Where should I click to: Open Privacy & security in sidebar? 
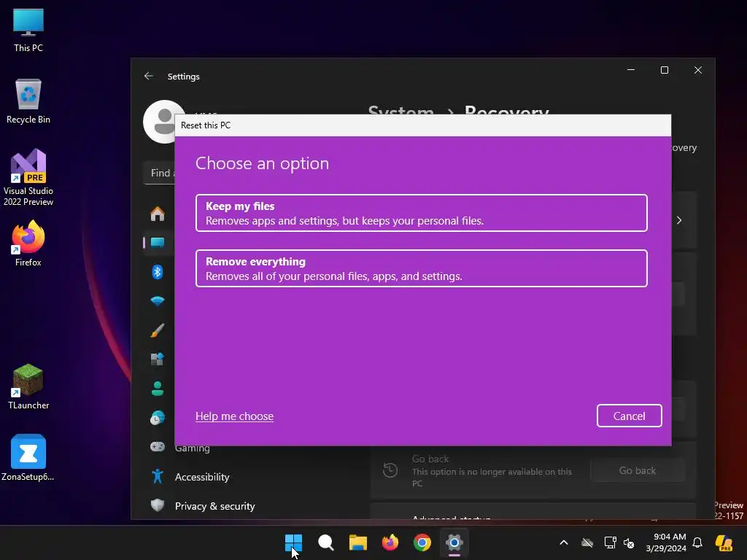214,506
